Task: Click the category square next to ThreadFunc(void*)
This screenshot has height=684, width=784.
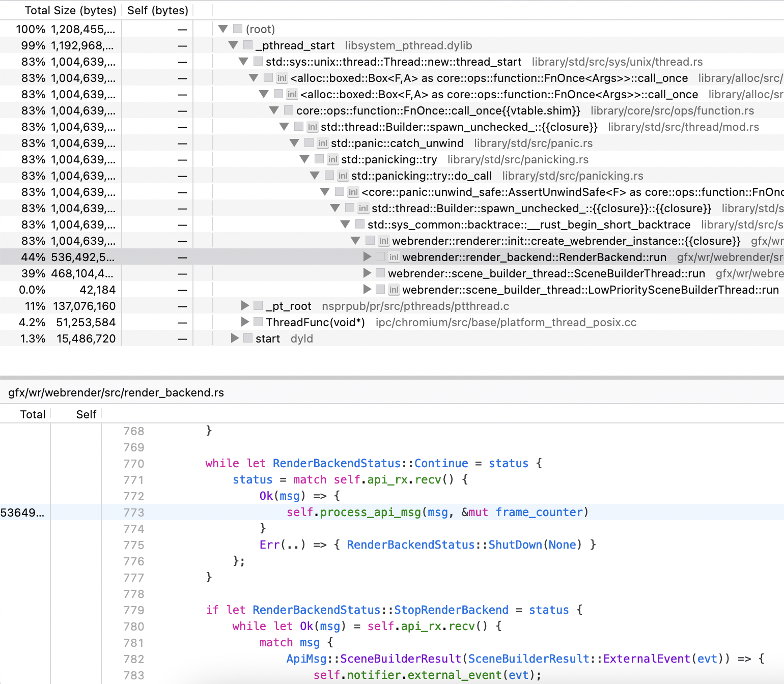Action: (x=258, y=322)
